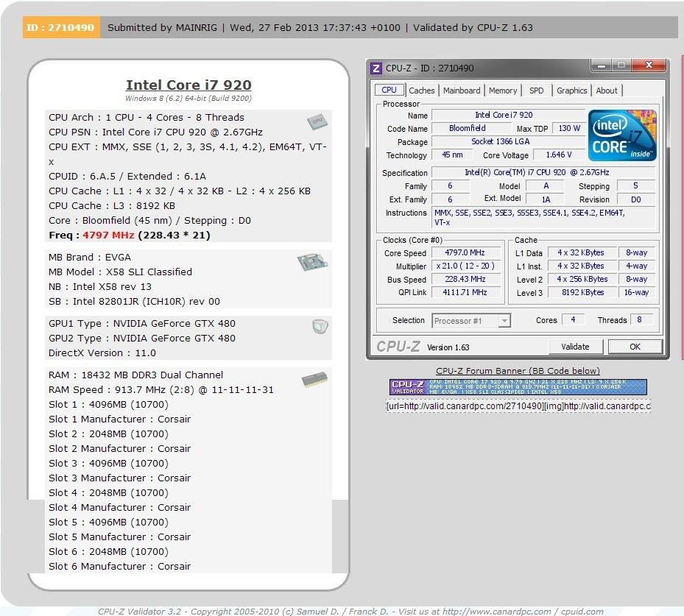Click the Cores value 4
The image size is (684, 616).
(573, 319)
